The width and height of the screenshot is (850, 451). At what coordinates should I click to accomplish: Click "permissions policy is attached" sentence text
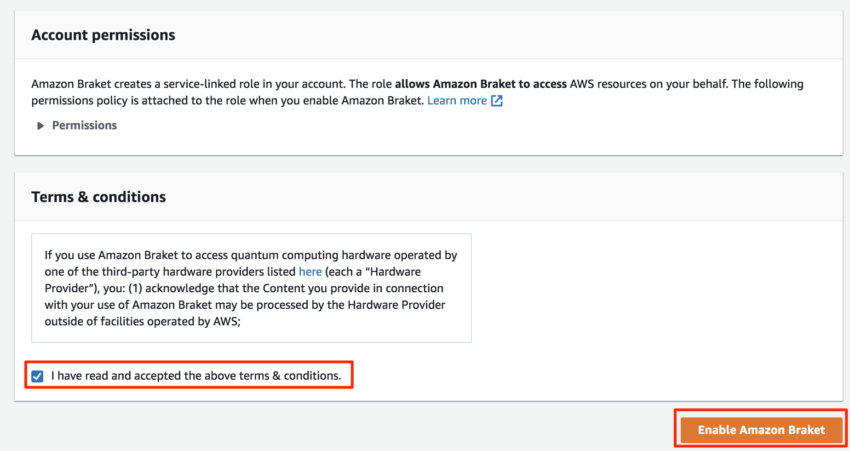pyautogui.click(x=107, y=101)
